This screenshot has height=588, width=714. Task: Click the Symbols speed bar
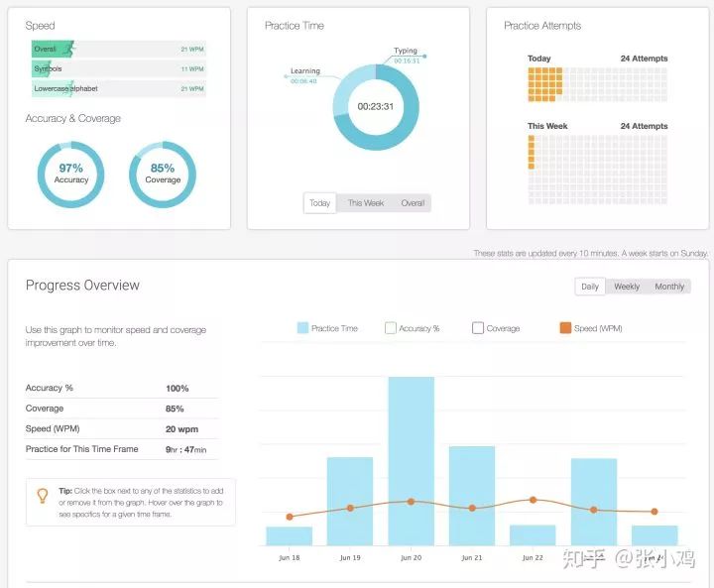click(x=118, y=68)
